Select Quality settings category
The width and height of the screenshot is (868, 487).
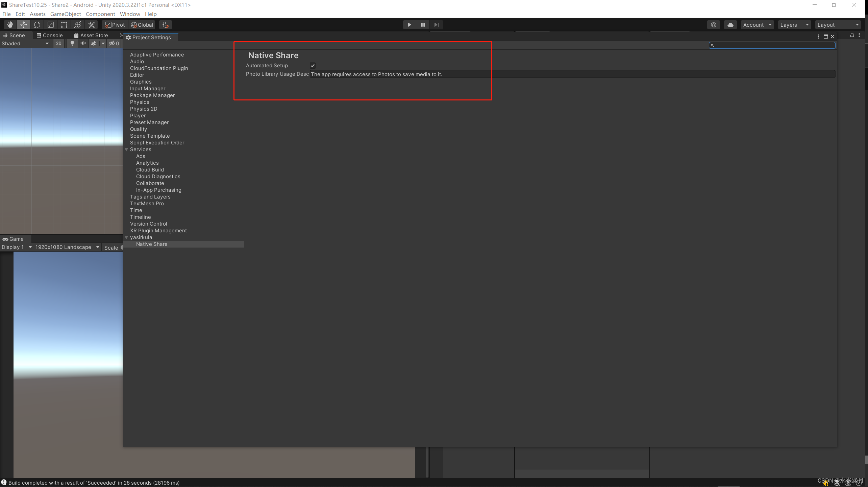[x=138, y=129]
